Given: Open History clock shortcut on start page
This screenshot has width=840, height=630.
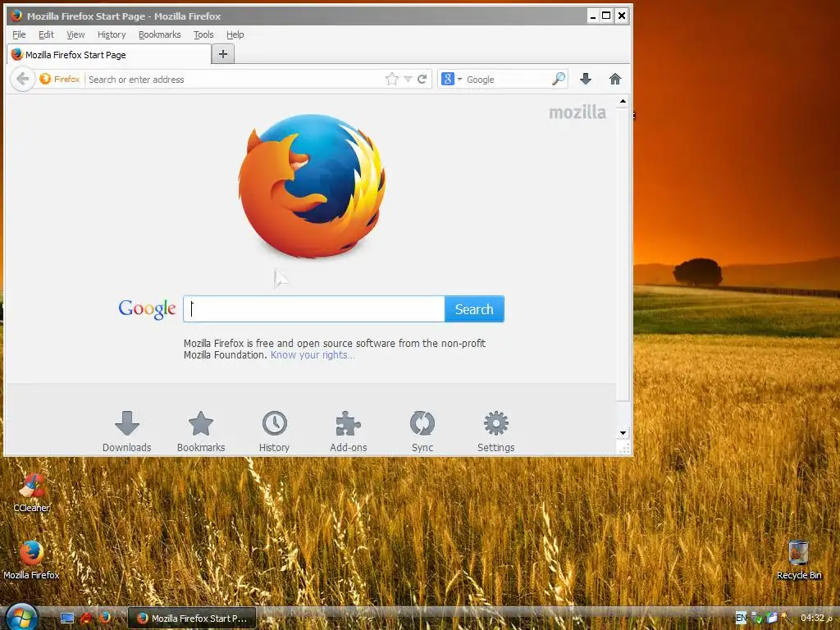Looking at the screenshot, I should [274, 431].
